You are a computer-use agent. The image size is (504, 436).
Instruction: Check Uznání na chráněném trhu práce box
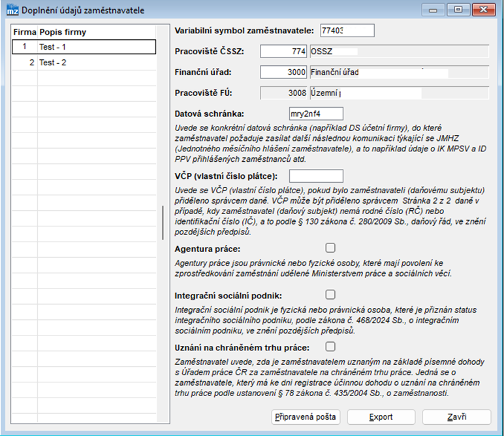point(330,347)
